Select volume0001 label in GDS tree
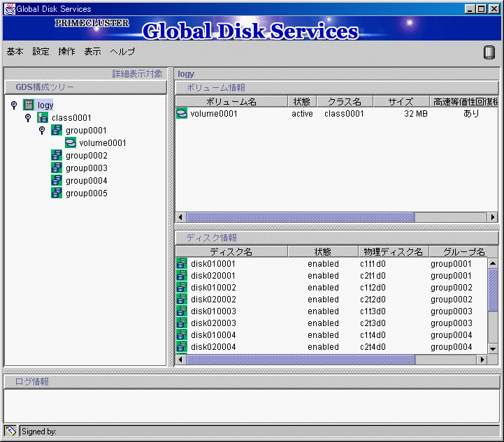 [103, 143]
